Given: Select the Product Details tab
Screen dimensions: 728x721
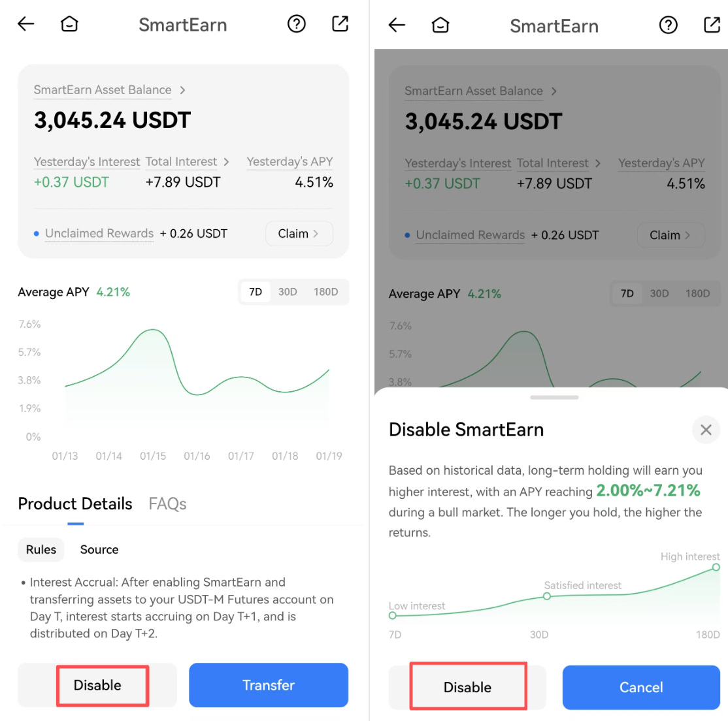Looking at the screenshot, I should pos(75,504).
